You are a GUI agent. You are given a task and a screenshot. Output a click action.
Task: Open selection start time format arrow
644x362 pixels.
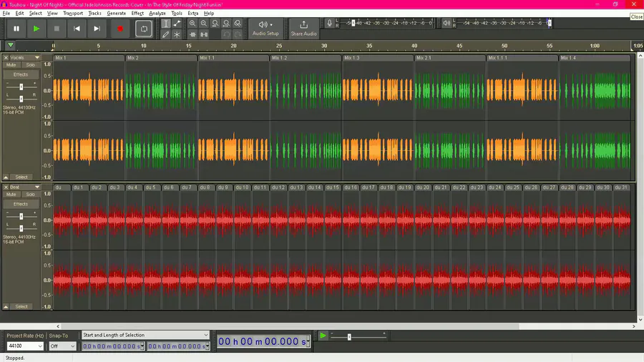[x=142, y=346]
